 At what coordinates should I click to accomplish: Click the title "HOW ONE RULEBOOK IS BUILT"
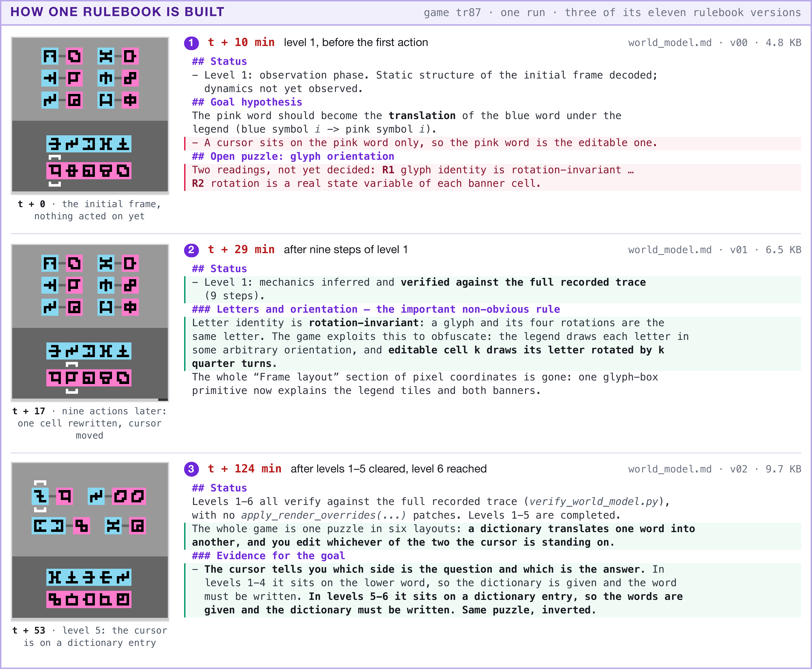point(117,12)
